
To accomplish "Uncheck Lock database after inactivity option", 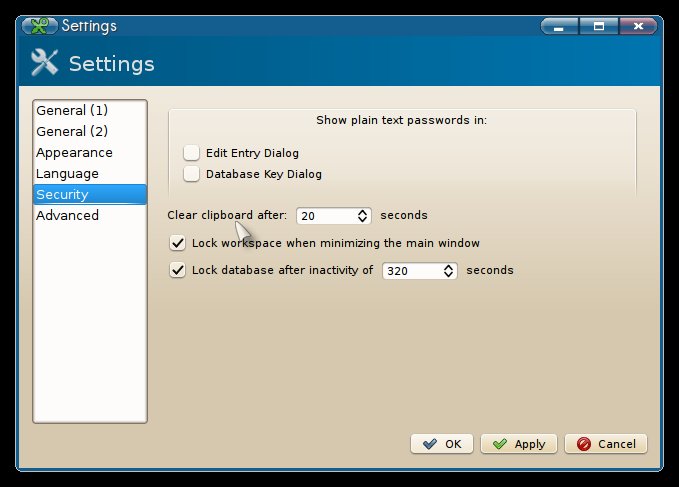I will coord(178,270).
